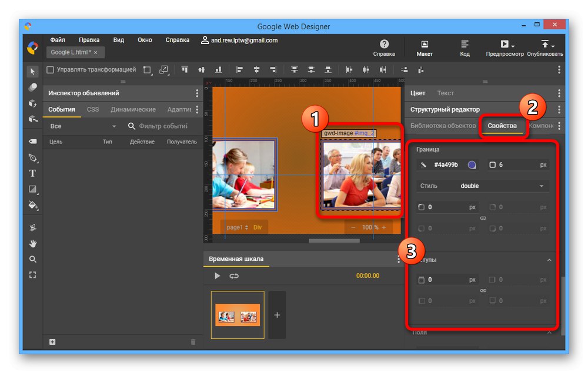This screenshot has height=373, width=588.
Task: Toggle the border radius link icon
Action: pos(483,218)
